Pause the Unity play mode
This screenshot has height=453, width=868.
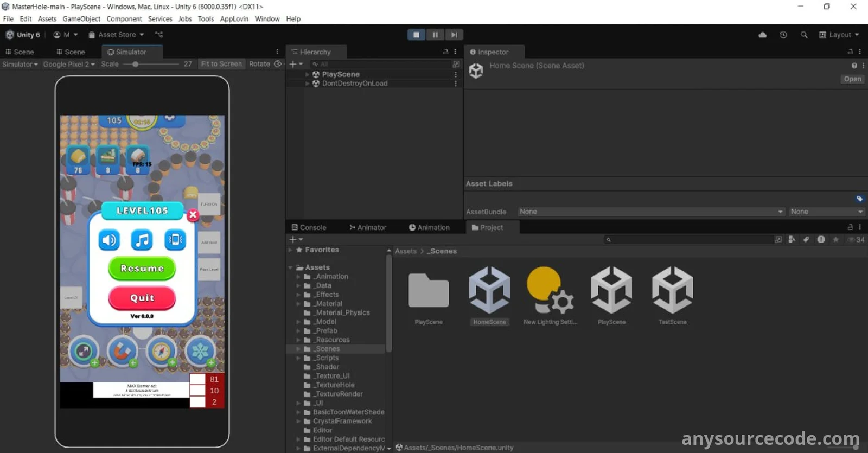coord(435,35)
